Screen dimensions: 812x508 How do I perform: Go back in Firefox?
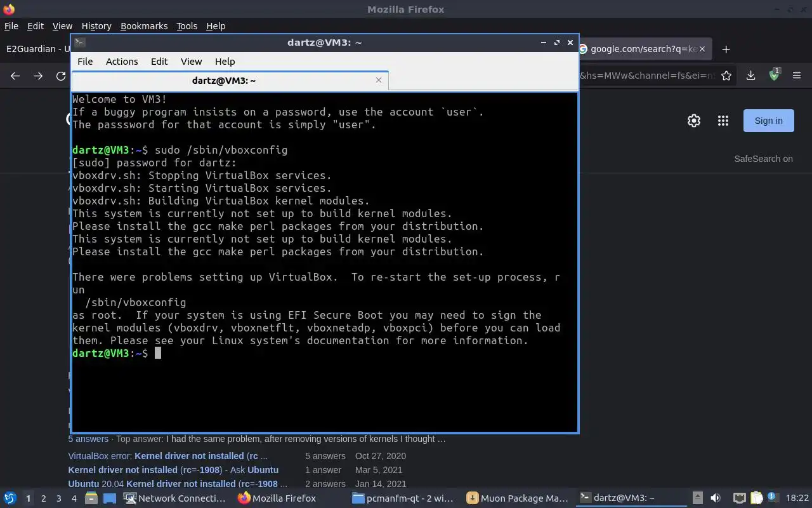(x=15, y=76)
